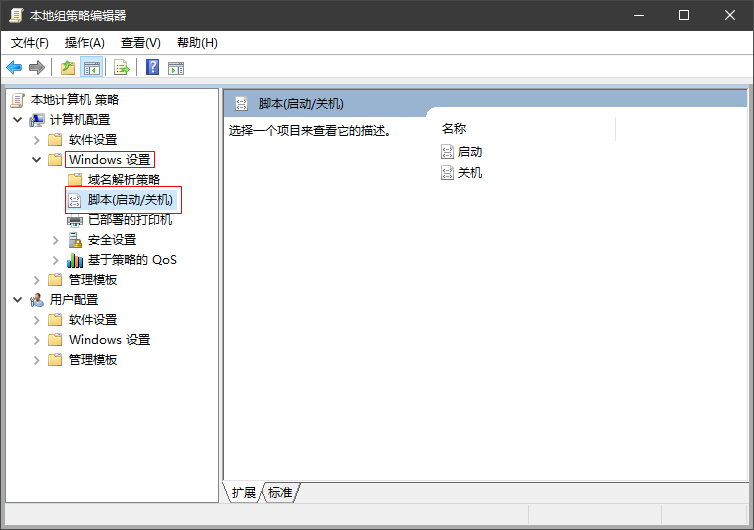The image size is (754, 530).
Task: Expand Windows 设置 under 用户配置
Action: coord(37,340)
